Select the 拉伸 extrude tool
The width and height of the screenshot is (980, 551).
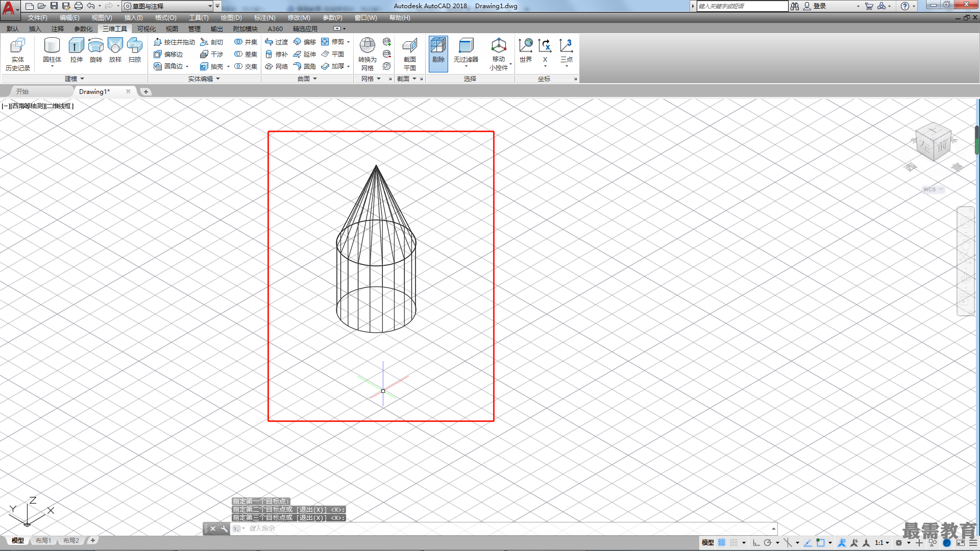76,51
